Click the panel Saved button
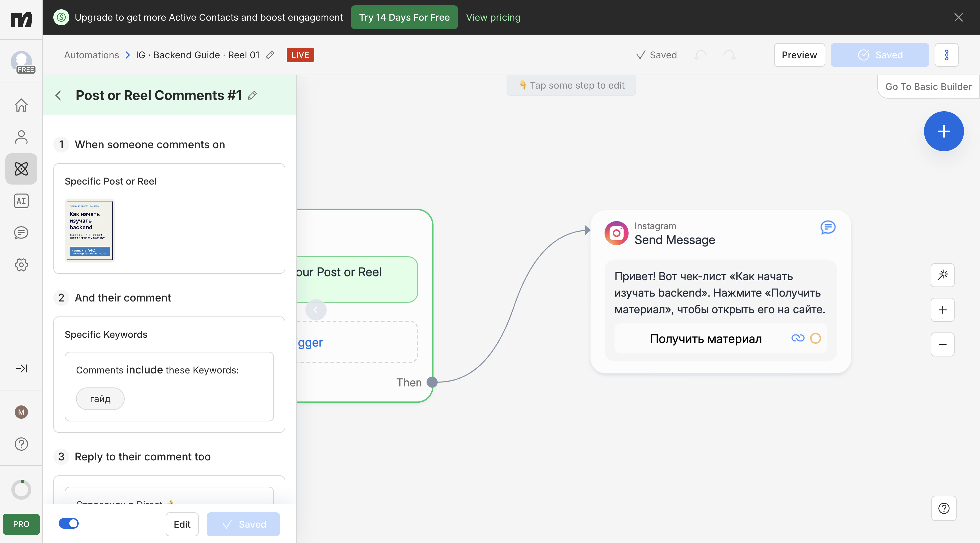Image resolution: width=980 pixels, height=543 pixels. coord(243,524)
